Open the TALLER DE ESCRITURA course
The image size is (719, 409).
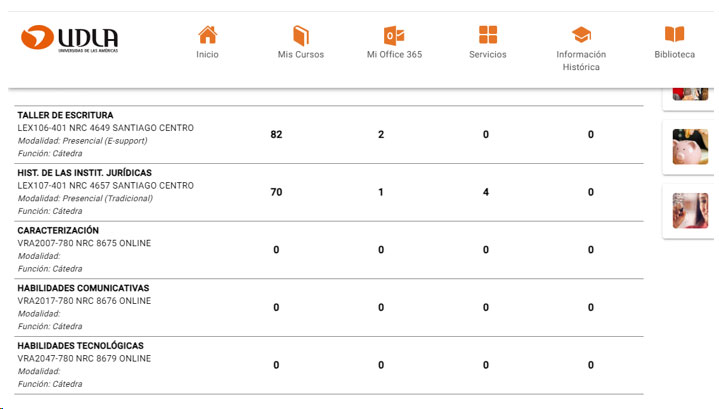[x=66, y=116]
